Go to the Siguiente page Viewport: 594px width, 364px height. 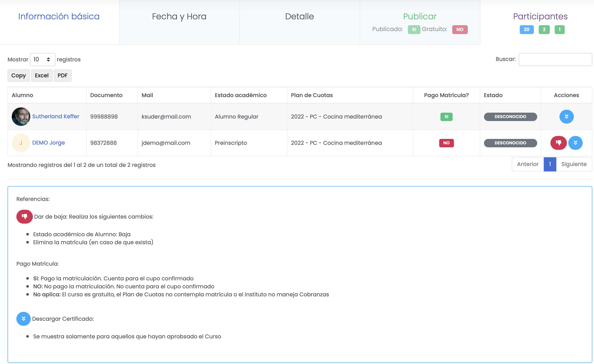[574, 164]
